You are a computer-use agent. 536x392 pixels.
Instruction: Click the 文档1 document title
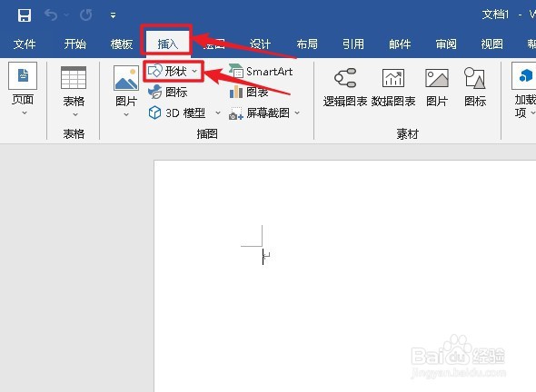pos(495,15)
